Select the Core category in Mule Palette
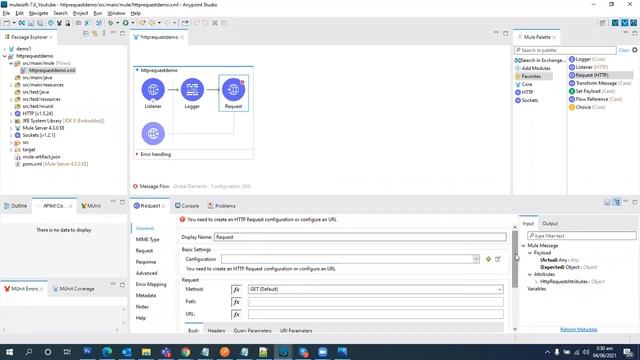 (x=524, y=84)
